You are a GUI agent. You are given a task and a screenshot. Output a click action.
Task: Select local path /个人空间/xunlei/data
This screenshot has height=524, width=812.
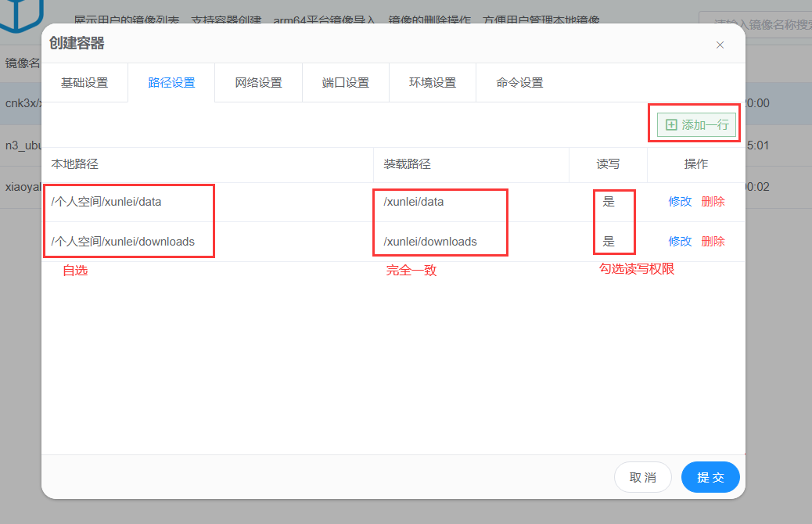106,202
